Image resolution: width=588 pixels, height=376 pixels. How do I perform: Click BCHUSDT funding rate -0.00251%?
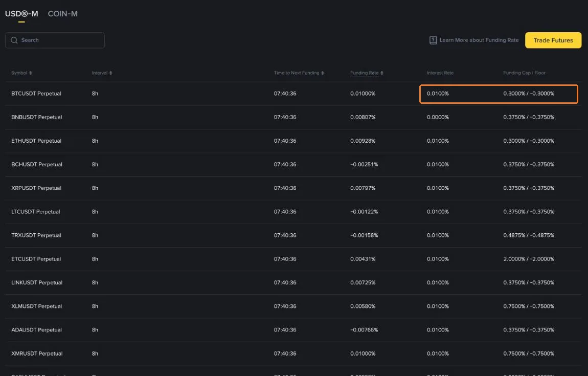click(364, 164)
